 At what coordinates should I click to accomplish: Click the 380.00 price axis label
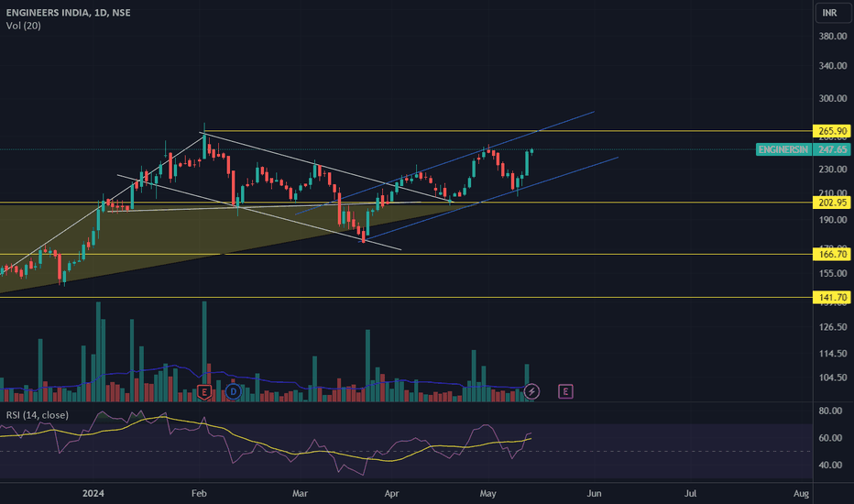pyautogui.click(x=833, y=36)
